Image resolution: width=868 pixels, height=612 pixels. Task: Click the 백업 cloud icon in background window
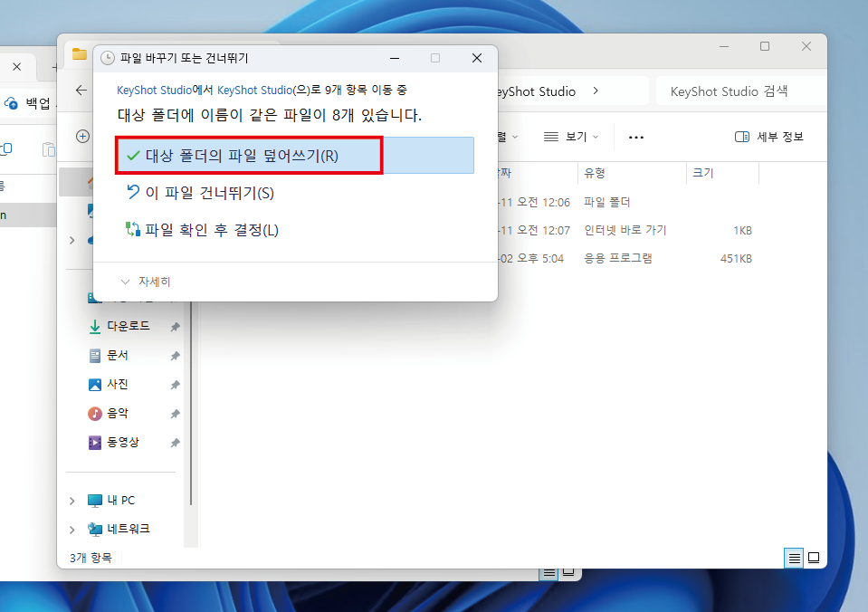click(x=11, y=103)
